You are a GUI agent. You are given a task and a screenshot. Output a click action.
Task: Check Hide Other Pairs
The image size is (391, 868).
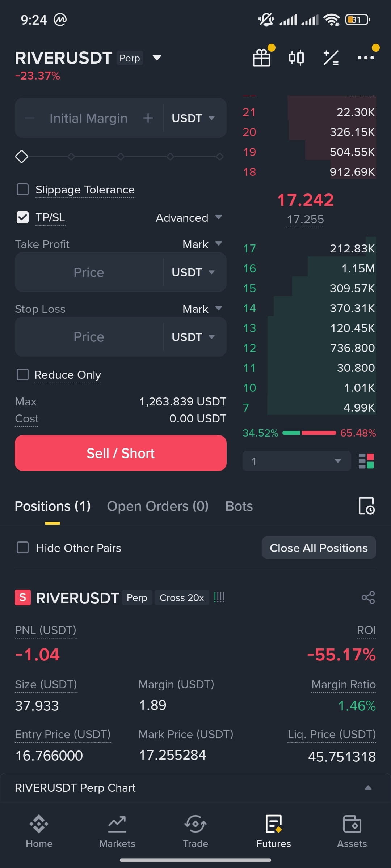coord(23,548)
